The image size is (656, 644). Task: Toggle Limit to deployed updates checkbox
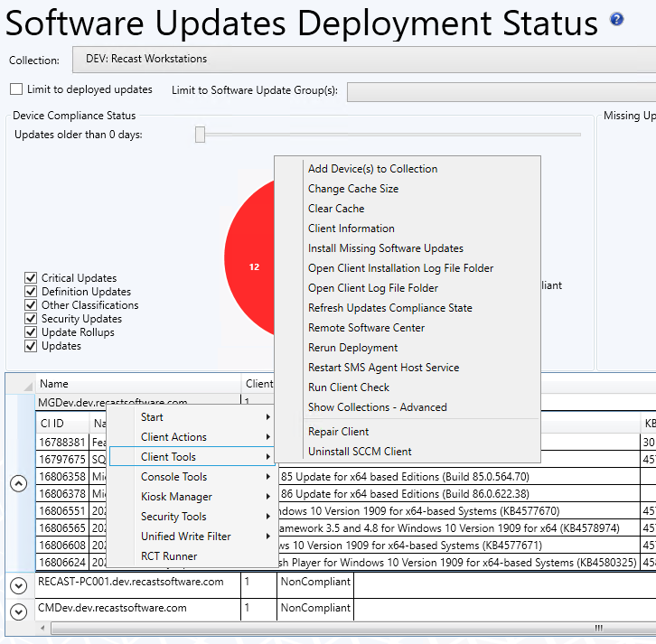[x=16, y=89]
